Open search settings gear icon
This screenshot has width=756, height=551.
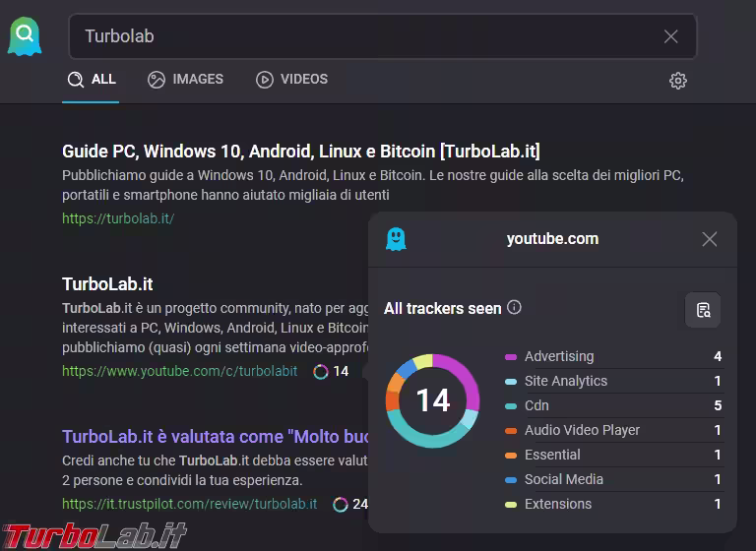(x=678, y=81)
